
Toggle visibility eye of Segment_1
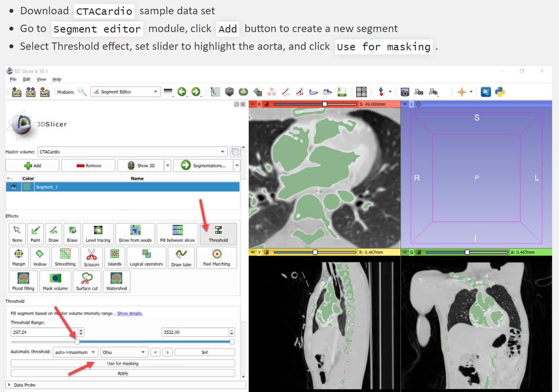point(13,187)
